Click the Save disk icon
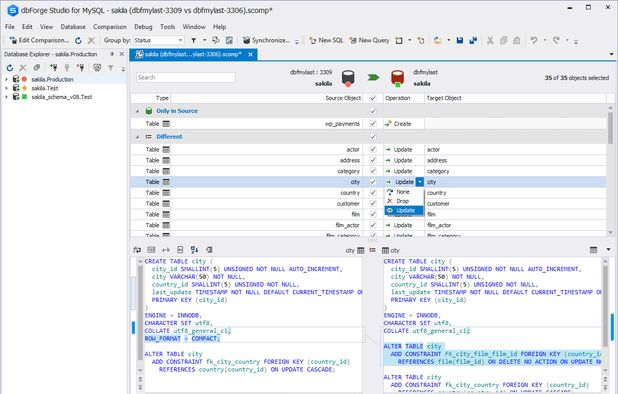Image resolution: width=618 pixels, height=394 pixels. tap(460, 40)
